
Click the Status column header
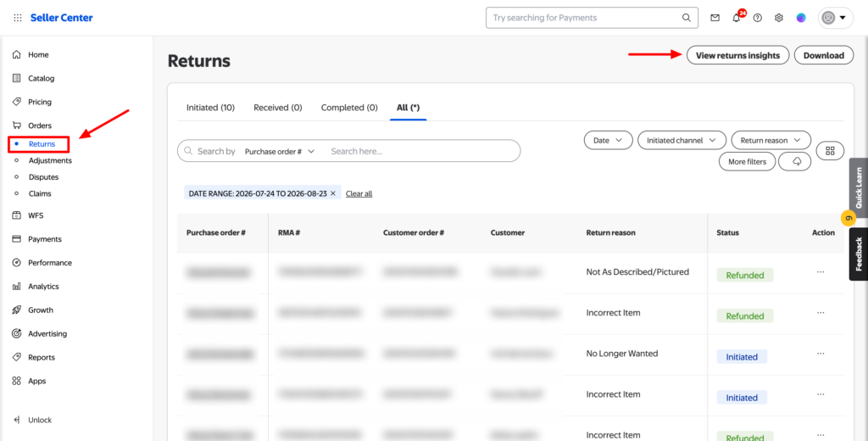[727, 232]
